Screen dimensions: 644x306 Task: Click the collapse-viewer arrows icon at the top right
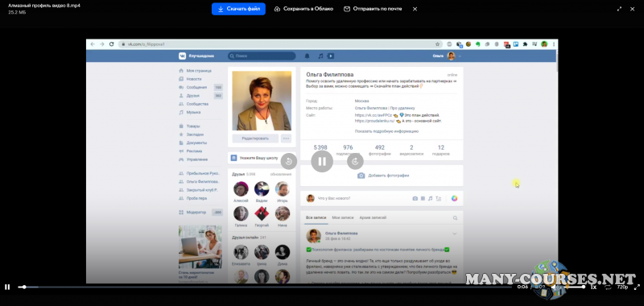tap(619, 9)
